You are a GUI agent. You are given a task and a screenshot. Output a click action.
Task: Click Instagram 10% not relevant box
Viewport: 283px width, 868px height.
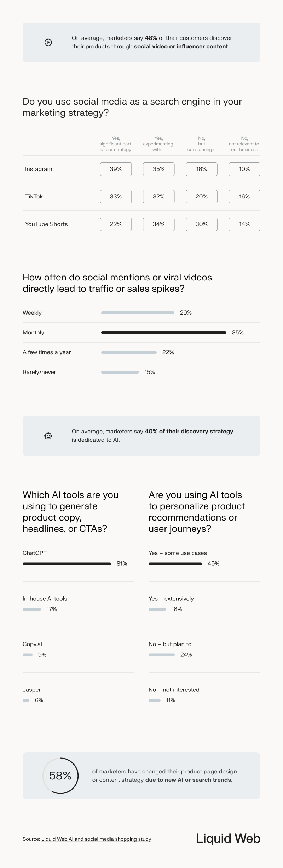(x=244, y=169)
